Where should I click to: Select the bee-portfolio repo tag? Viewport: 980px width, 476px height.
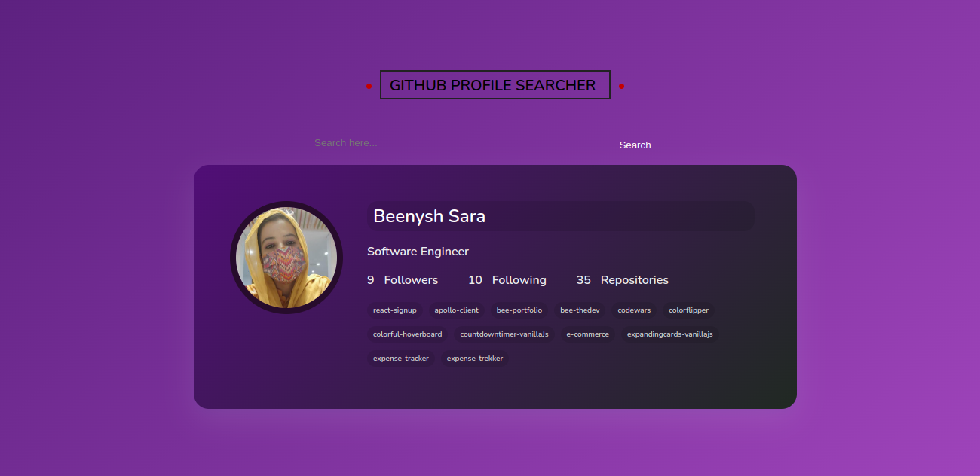(519, 310)
